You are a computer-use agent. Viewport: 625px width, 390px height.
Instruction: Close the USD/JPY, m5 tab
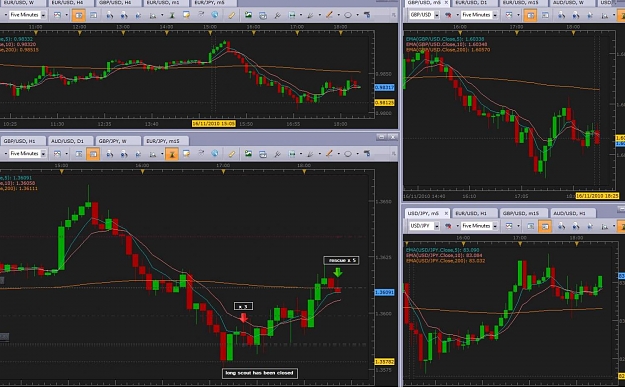(446, 213)
